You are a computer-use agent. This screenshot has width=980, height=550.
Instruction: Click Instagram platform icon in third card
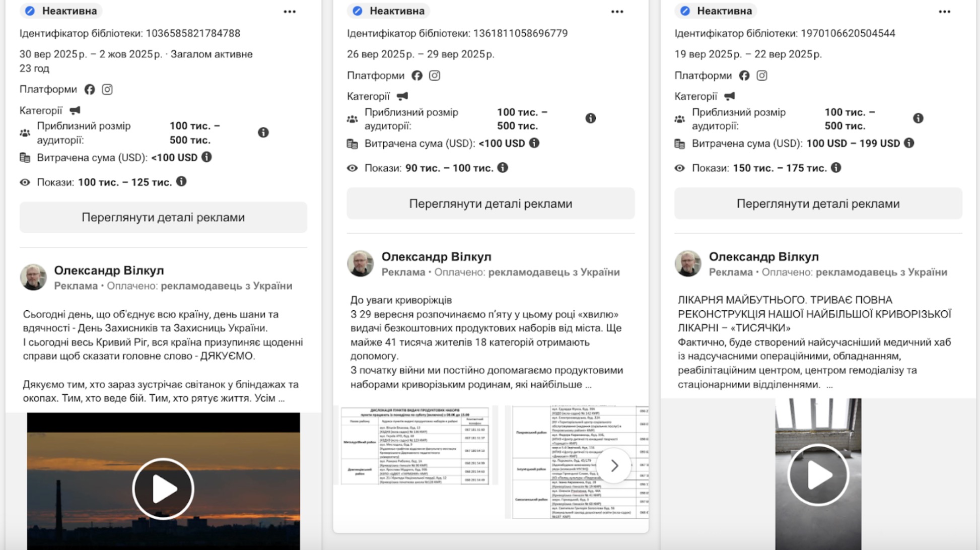pos(762,76)
